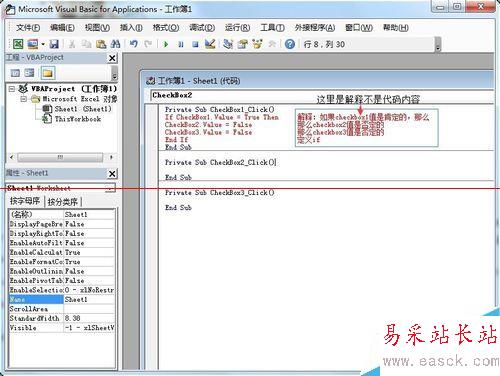The height and width of the screenshot is (376, 500).
Task: Open the 调试(D) menu
Action: 202,27
